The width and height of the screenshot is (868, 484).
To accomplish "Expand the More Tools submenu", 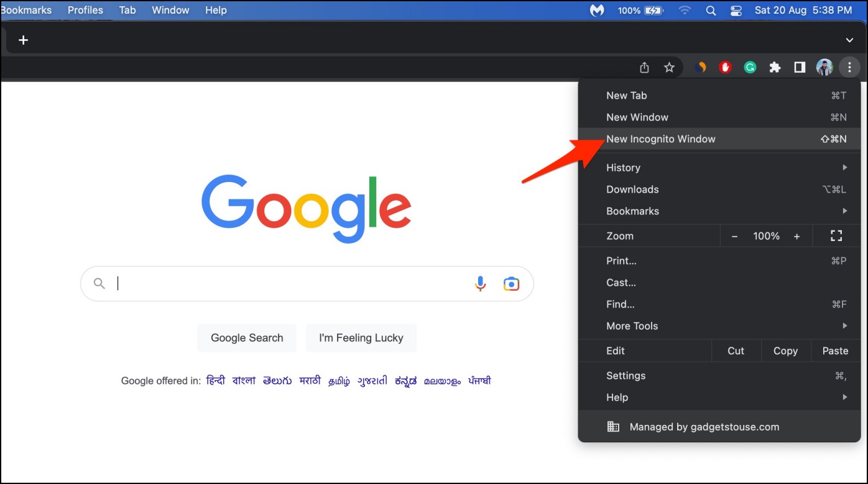I will point(719,326).
